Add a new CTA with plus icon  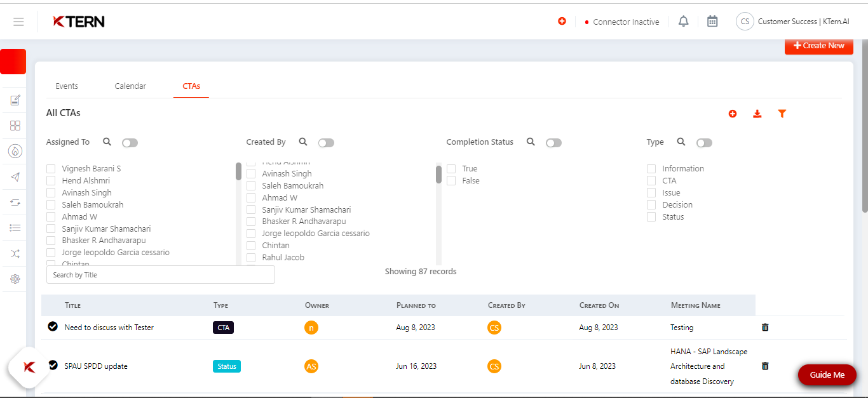click(x=733, y=114)
